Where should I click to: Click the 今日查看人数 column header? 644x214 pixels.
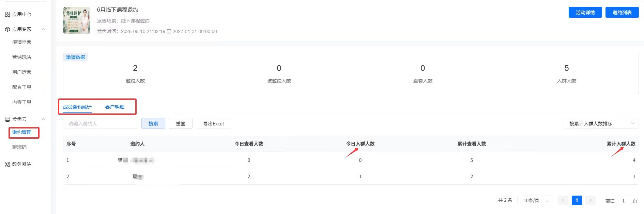pos(249,144)
